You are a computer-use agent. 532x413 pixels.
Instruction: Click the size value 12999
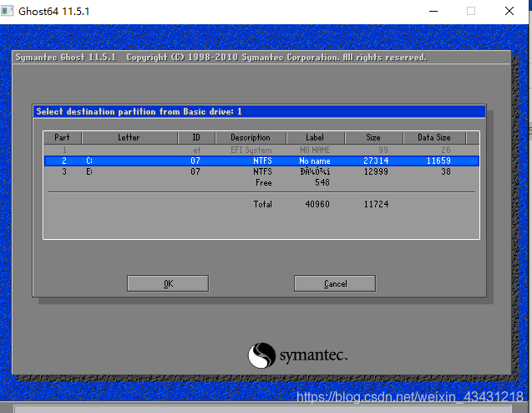[376, 171]
